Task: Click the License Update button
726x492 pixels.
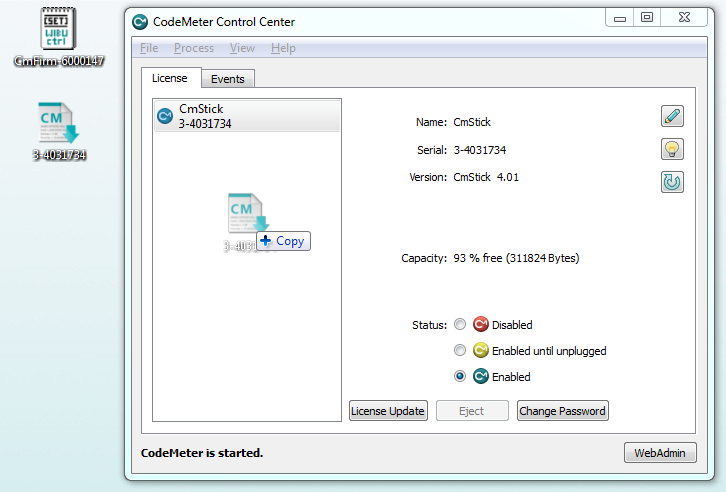Action: click(388, 411)
